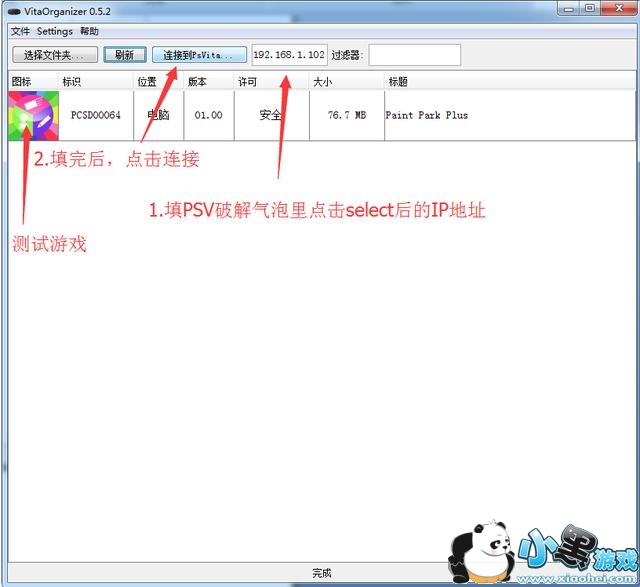Click the 刷新 refresh button

pos(125,55)
